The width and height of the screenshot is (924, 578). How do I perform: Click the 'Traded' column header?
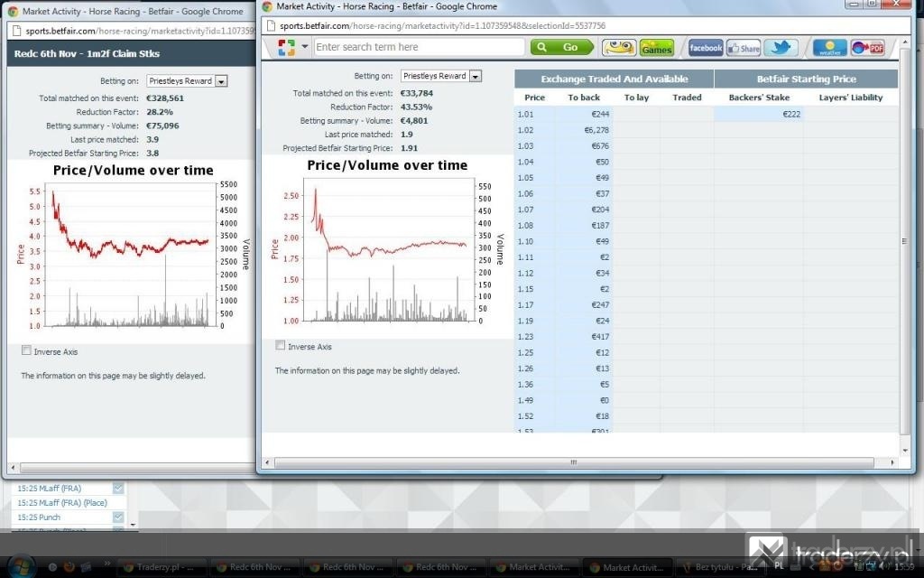point(687,98)
